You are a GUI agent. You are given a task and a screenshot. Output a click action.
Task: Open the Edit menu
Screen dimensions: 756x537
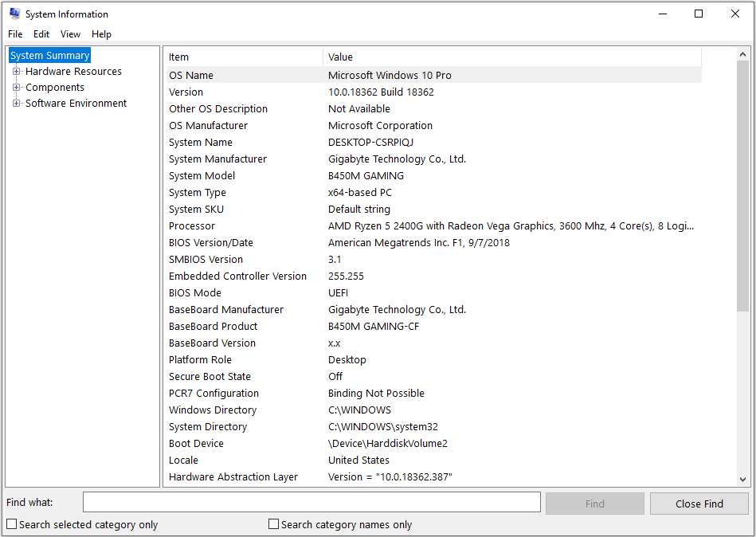pyautogui.click(x=41, y=34)
